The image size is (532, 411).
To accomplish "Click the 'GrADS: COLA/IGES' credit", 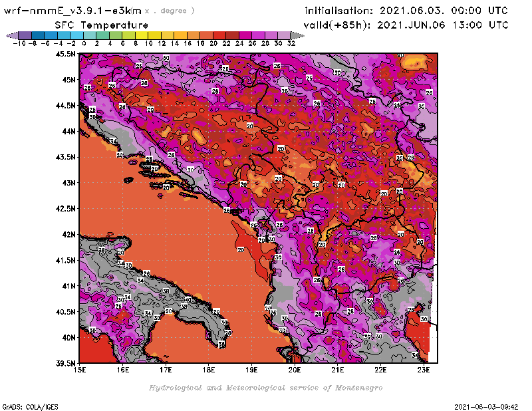I will (30, 407).
